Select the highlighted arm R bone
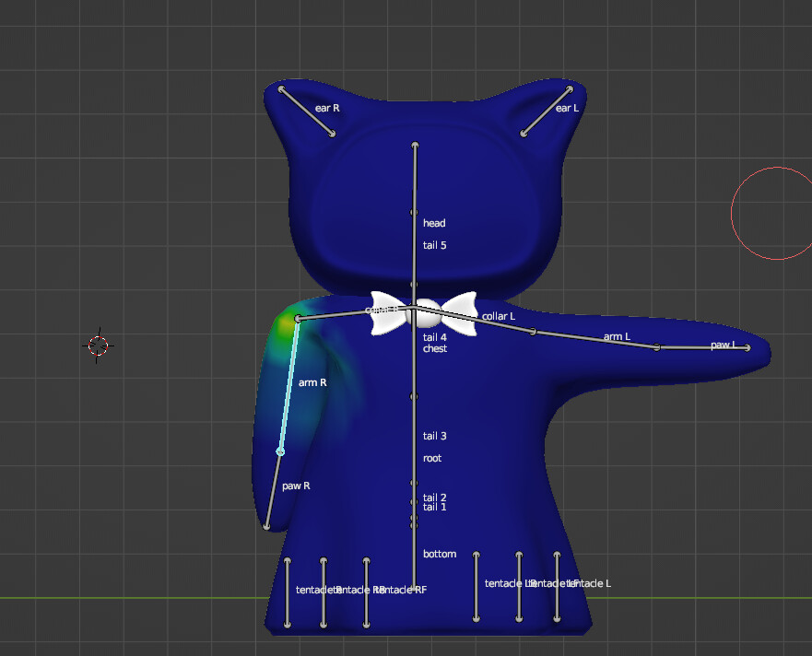This screenshot has height=656, width=812. 289,385
